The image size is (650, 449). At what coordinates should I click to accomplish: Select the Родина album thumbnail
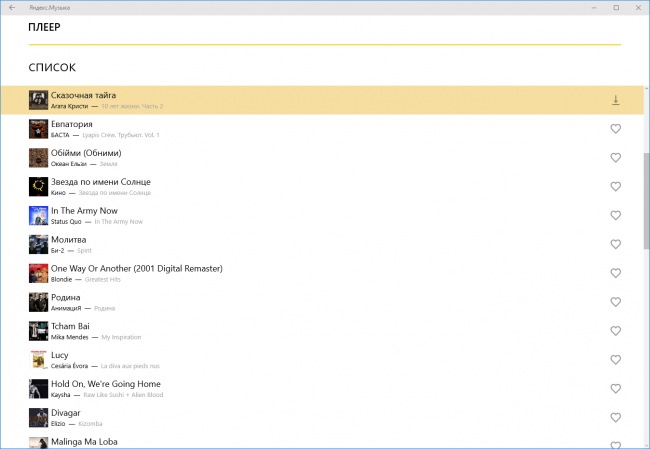tap(39, 302)
